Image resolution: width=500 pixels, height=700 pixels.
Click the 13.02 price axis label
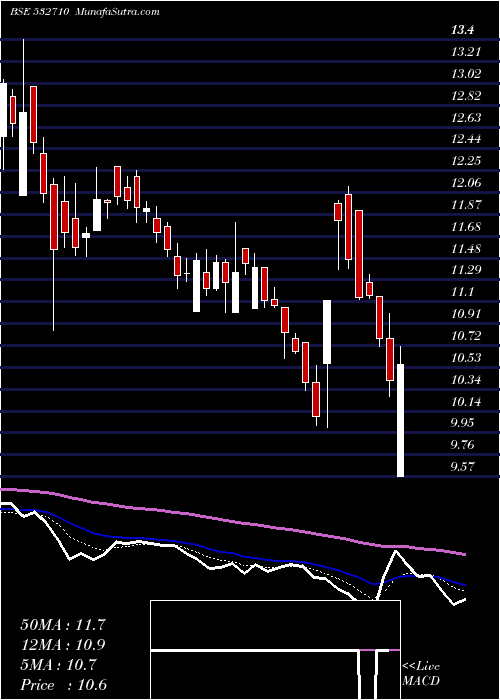point(466,74)
